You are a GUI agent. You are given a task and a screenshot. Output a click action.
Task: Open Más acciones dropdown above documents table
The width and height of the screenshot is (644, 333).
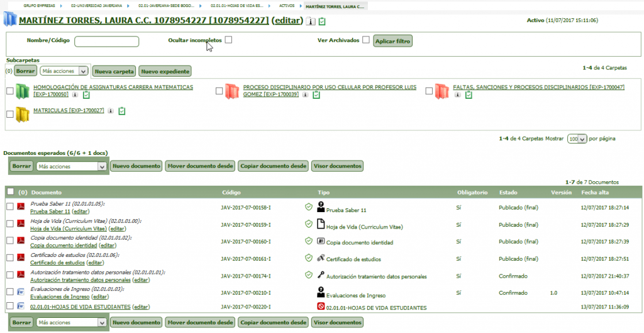pos(72,166)
